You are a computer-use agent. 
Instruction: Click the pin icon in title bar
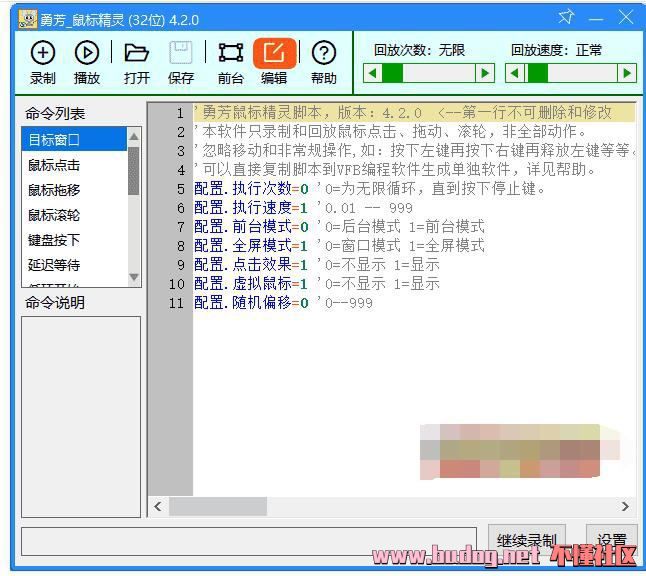[566, 18]
